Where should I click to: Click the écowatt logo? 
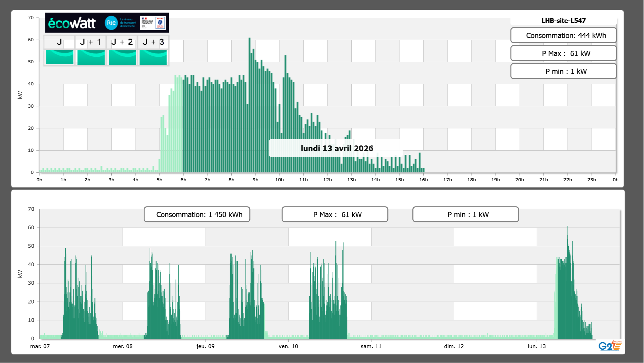72,23
